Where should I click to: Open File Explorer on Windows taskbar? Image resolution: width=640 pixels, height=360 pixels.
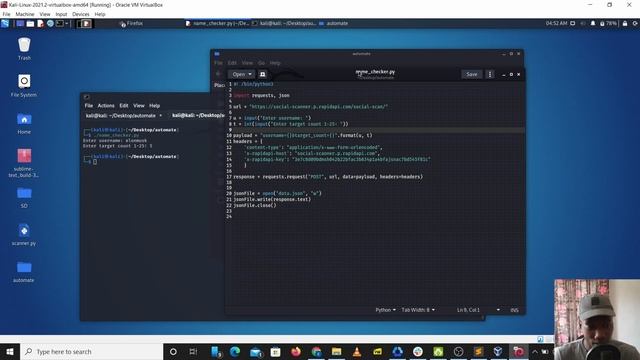coord(336,351)
